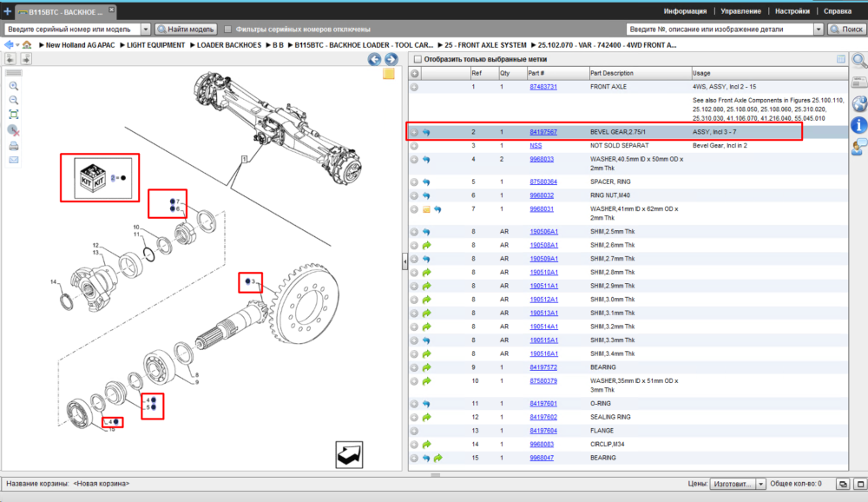Viewport: 868px width, 502px height.
Task: Open the card icon below the sidebar magnifier
Action: click(859, 83)
